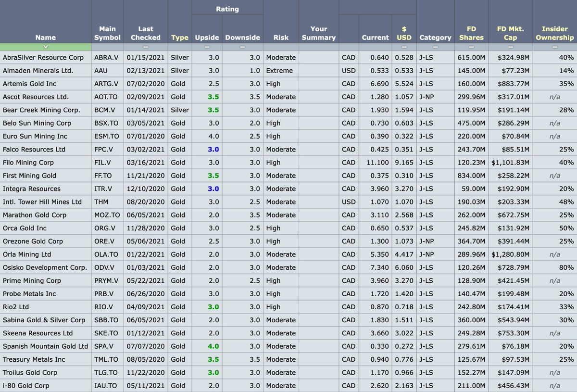Image resolution: width=577 pixels, height=392 pixels.
Task: Click symbol THM for Intl. Tower Hill
Action: click(101, 202)
